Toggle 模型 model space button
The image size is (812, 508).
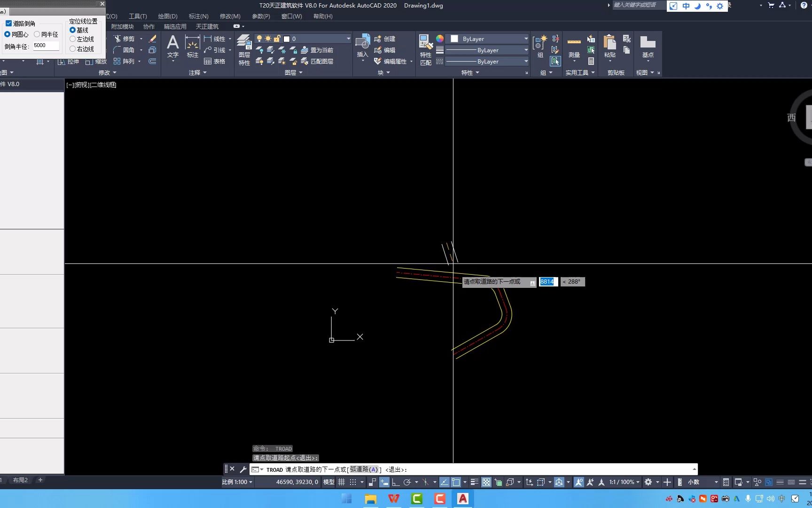pyautogui.click(x=329, y=482)
